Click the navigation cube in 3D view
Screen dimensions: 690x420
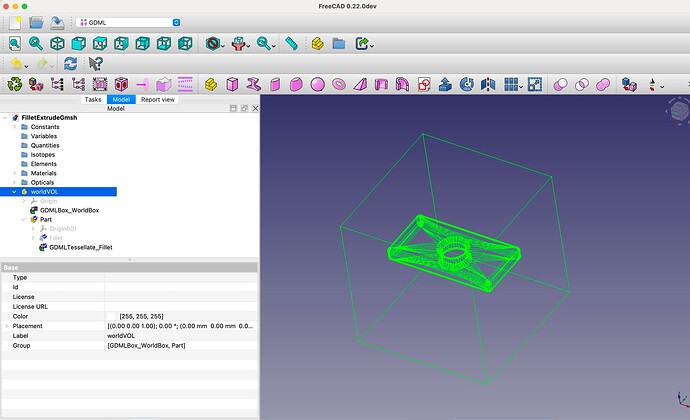678,109
